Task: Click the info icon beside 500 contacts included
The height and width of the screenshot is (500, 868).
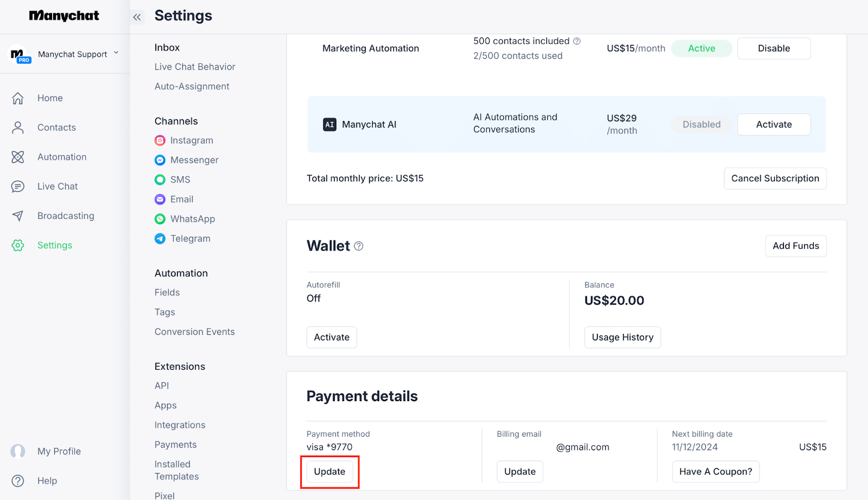Action: tap(577, 41)
